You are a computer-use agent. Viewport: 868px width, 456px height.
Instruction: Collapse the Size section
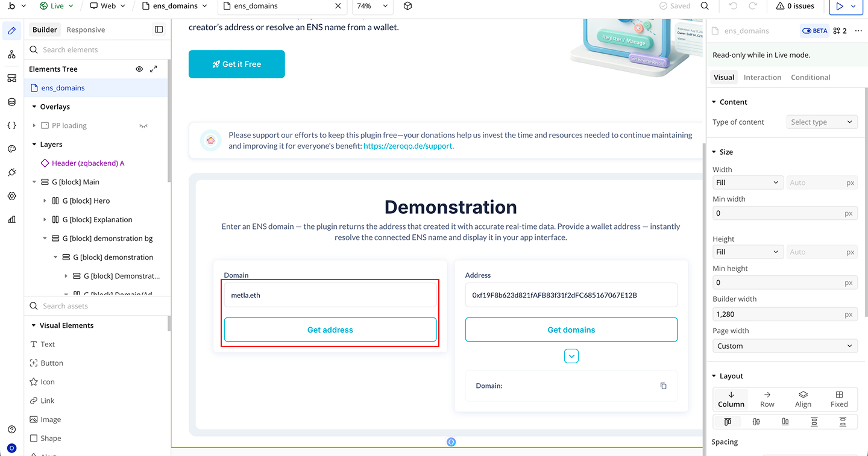[x=714, y=152]
